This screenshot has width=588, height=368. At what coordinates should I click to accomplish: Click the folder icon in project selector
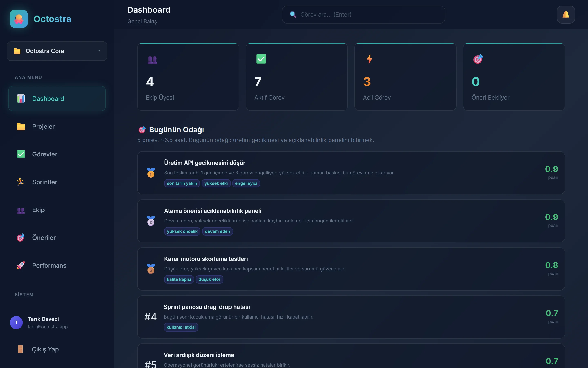point(17,51)
